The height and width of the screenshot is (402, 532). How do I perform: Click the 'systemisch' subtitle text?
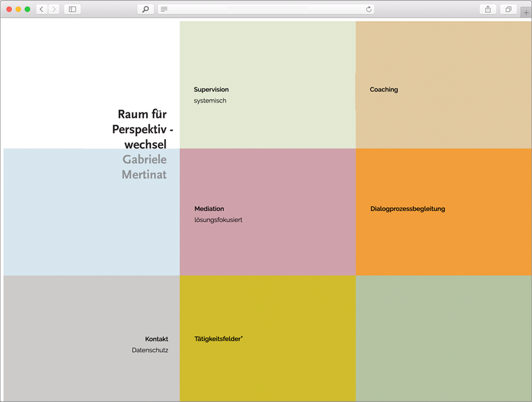210,101
